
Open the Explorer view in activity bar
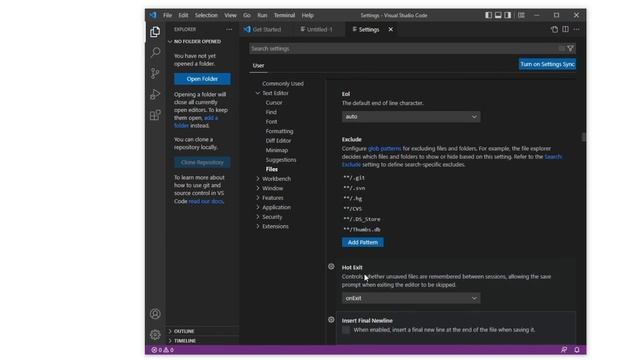pyautogui.click(x=155, y=32)
